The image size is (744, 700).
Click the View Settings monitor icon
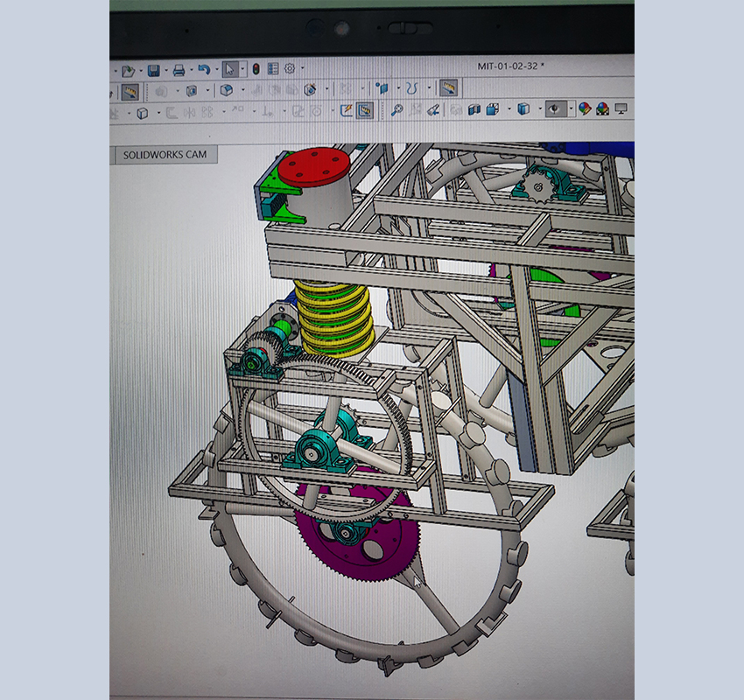click(621, 108)
